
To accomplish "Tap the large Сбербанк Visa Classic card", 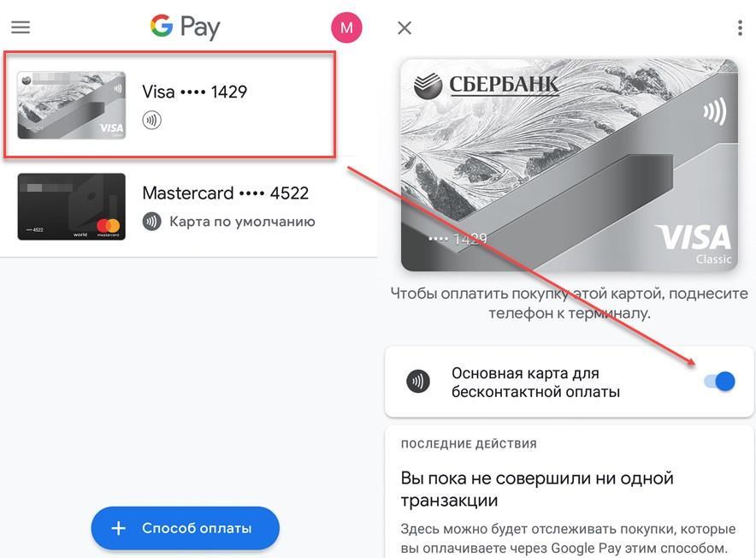I will (x=570, y=165).
